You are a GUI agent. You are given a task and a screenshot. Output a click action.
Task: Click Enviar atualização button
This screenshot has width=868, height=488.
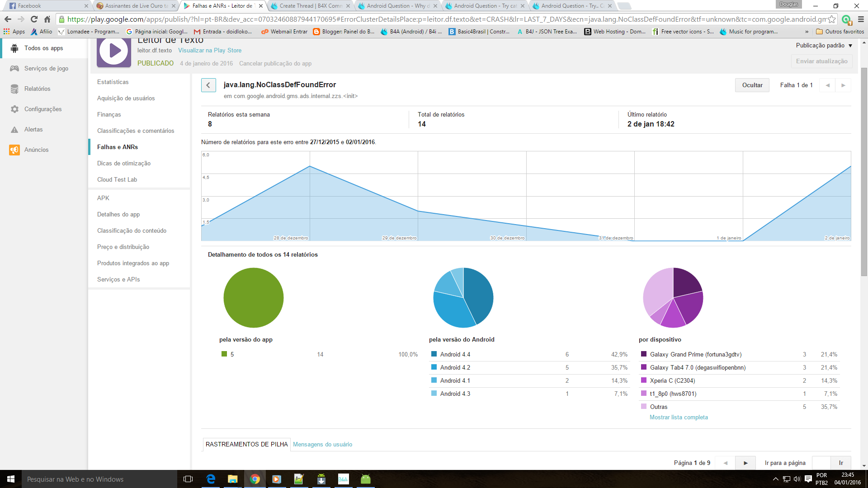(x=821, y=61)
